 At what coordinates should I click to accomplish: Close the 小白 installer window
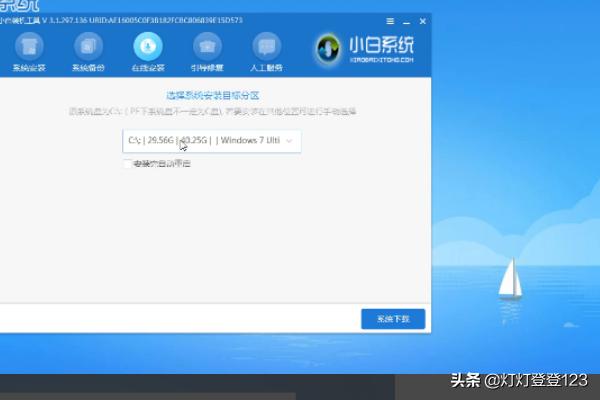(422, 21)
